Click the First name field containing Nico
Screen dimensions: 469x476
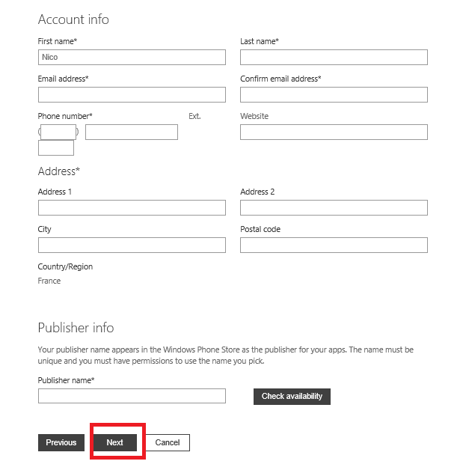point(132,57)
